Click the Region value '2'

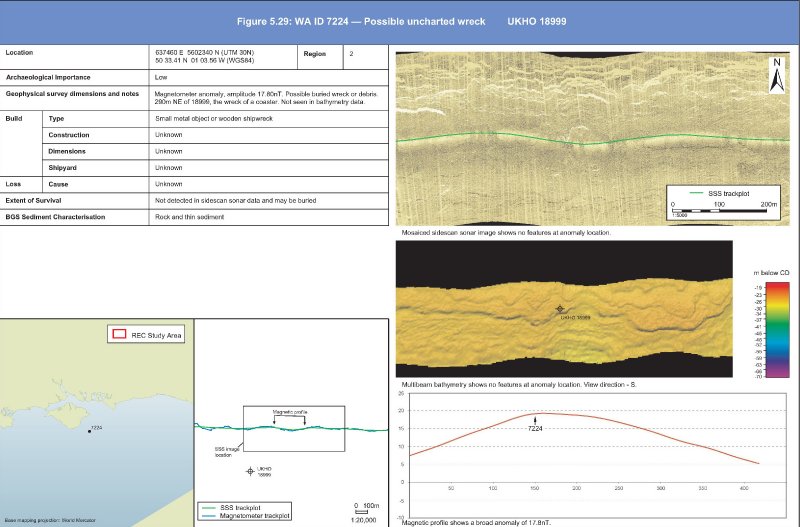coord(351,54)
